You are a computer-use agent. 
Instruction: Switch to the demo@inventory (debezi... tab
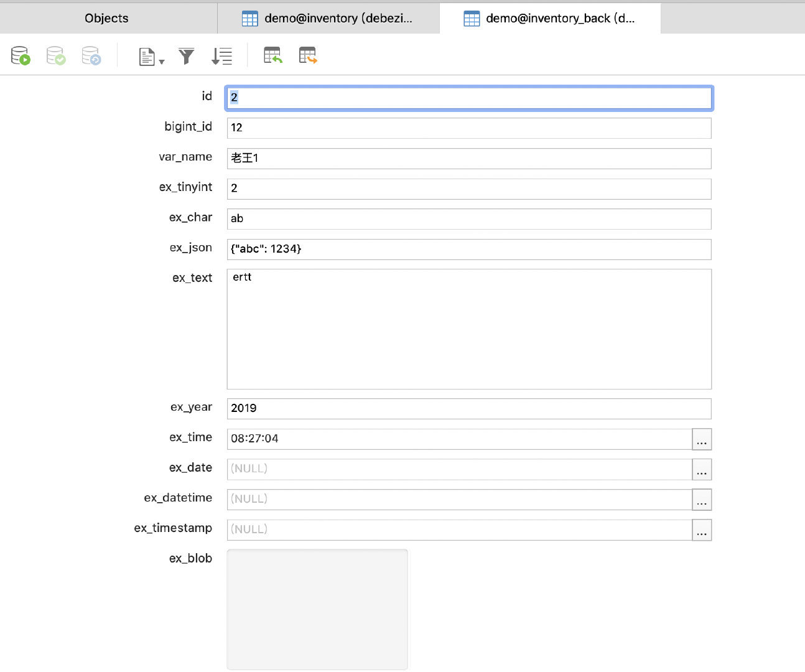pos(328,18)
